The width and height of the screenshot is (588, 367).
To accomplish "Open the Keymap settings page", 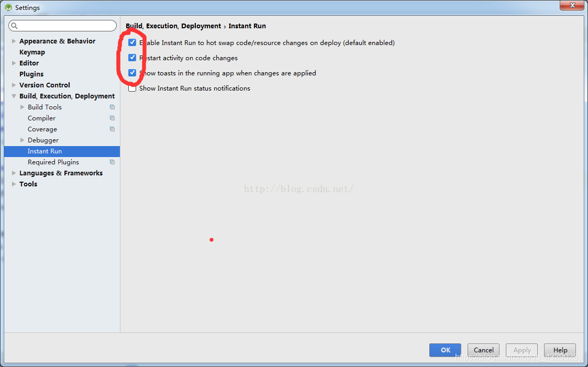I will (x=32, y=52).
